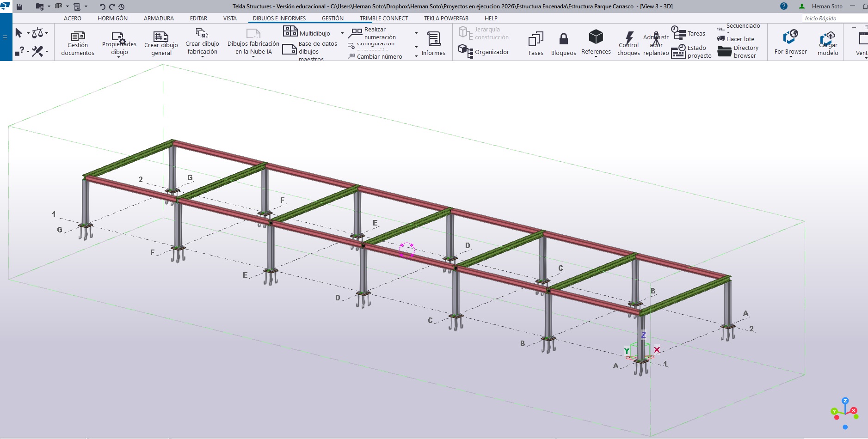Click the Inicio Rápido search field
The width and height of the screenshot is (868, 439).
835,18
